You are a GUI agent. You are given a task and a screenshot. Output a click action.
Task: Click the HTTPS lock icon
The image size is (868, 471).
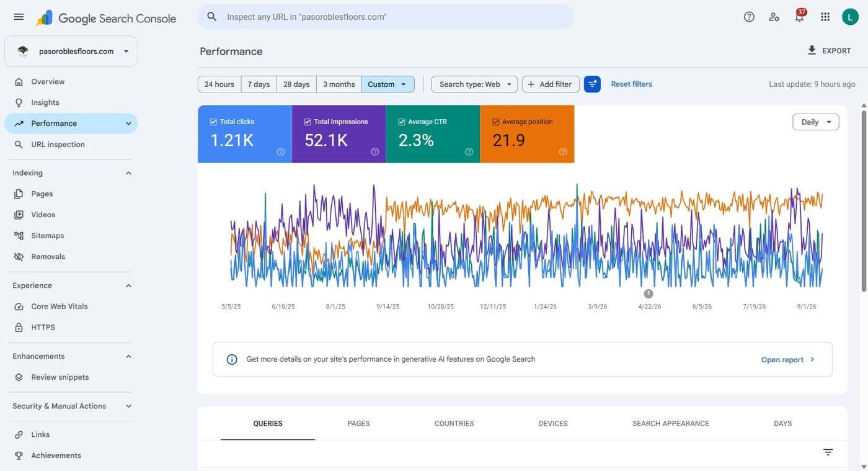click(19, 327)
